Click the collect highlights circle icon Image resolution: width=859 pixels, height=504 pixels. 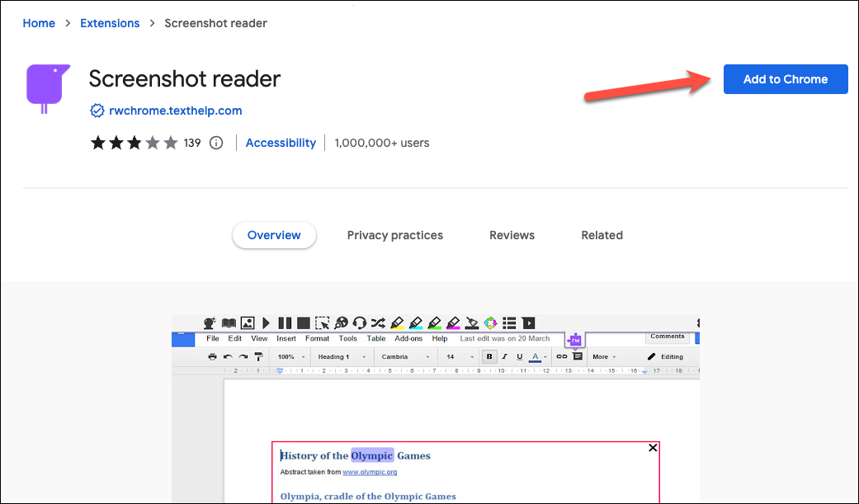[491, 323]
